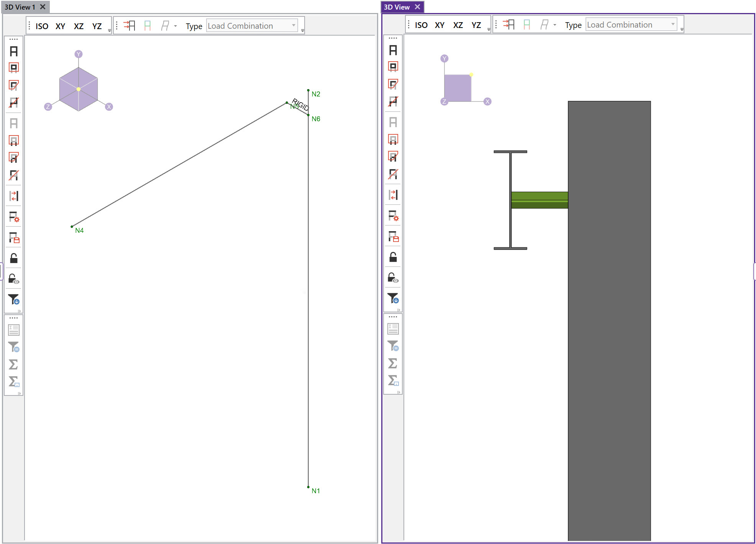This screenshot has height=544, width=756.
Task: Click the frame with gear settings icon in left view
Action: [x=13, y=217]
